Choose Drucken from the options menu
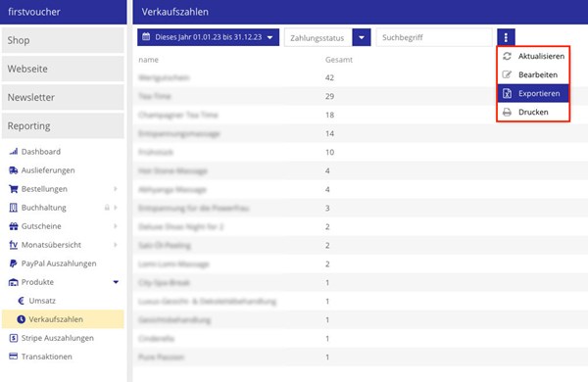 (533, 112)
